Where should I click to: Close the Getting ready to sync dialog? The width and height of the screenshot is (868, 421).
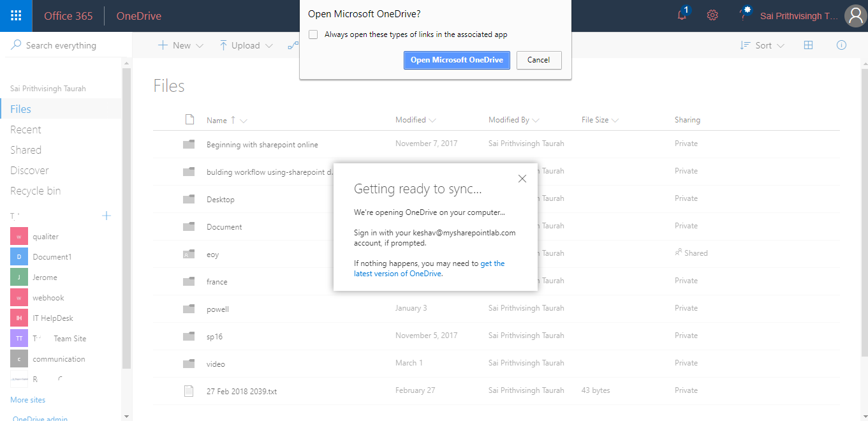pyautogui.click(x=522, y=179)
